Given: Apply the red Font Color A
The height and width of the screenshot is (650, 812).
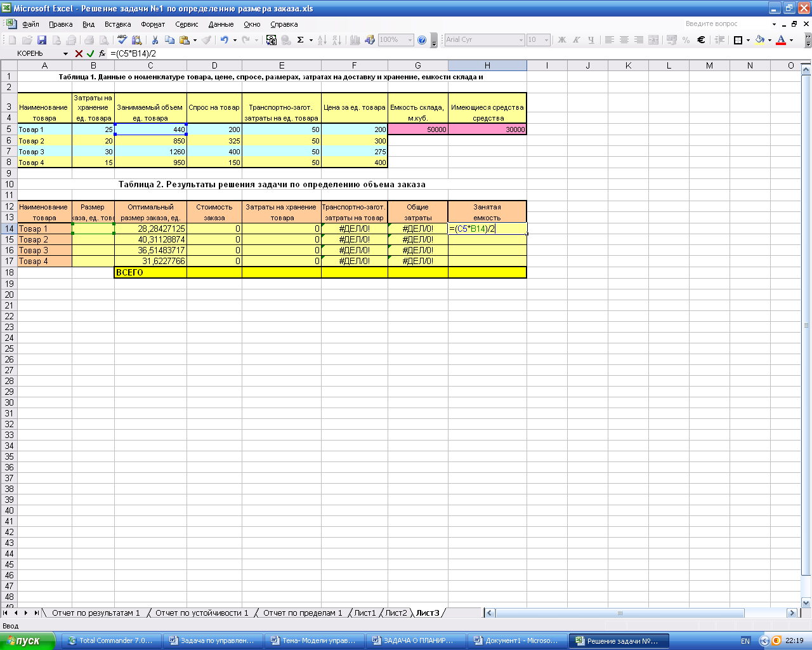Looking at the screenshot, I should point(781,39).
